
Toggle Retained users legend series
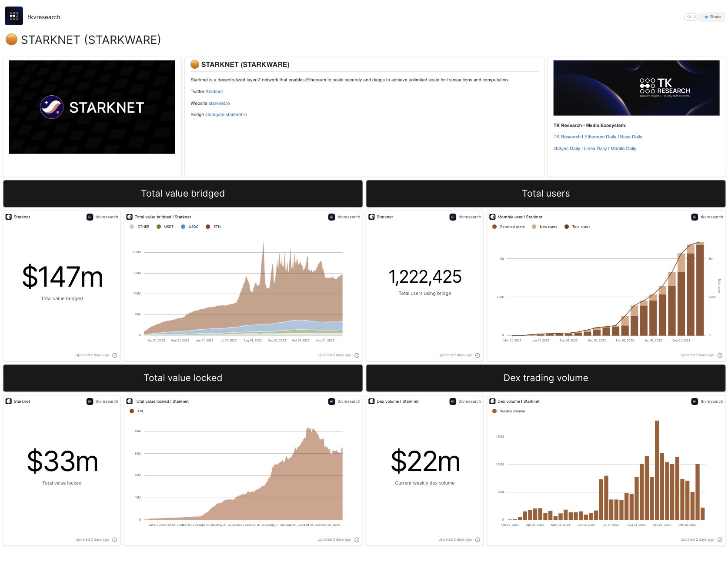[508, 227]
